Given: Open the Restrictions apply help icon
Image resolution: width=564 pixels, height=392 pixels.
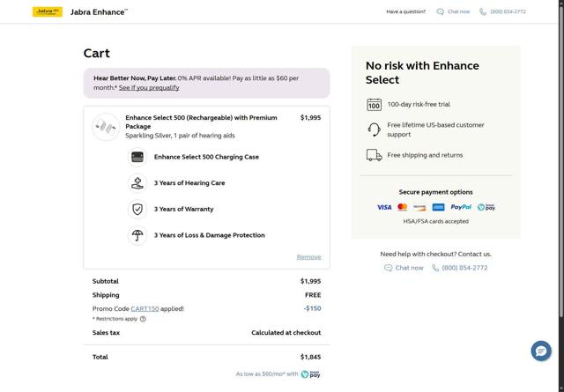Looking at the screenshot, I should click(143, 319).
